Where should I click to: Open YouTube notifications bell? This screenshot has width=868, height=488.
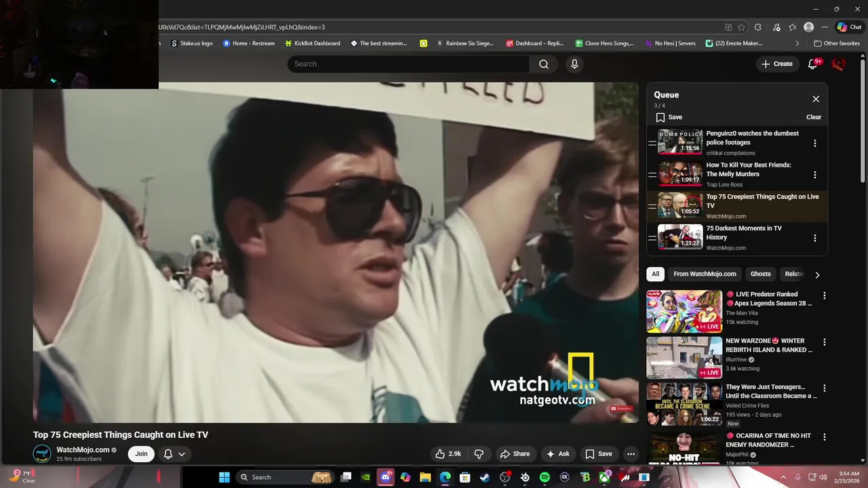pos(812,64)
